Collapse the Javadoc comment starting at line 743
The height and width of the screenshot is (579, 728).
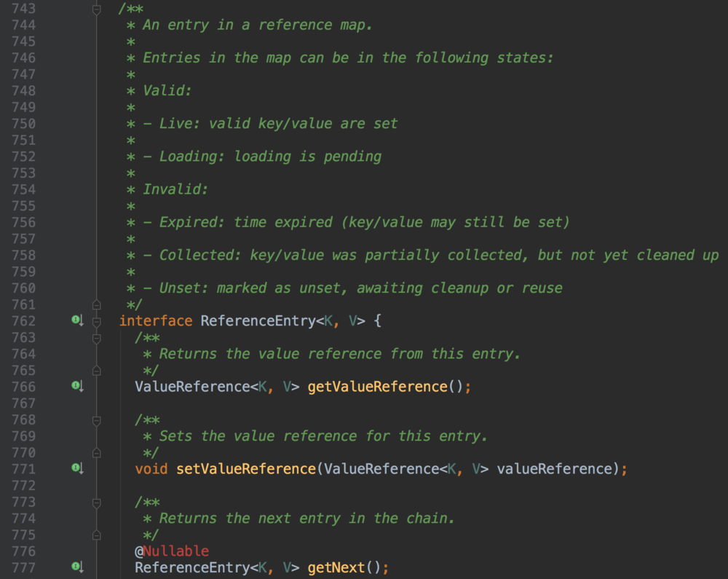pos(96,9)
